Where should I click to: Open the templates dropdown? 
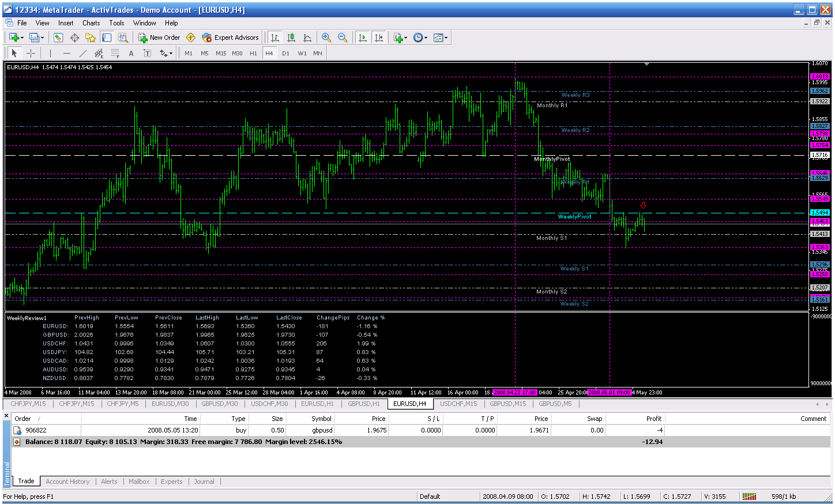tap(441, 37)
